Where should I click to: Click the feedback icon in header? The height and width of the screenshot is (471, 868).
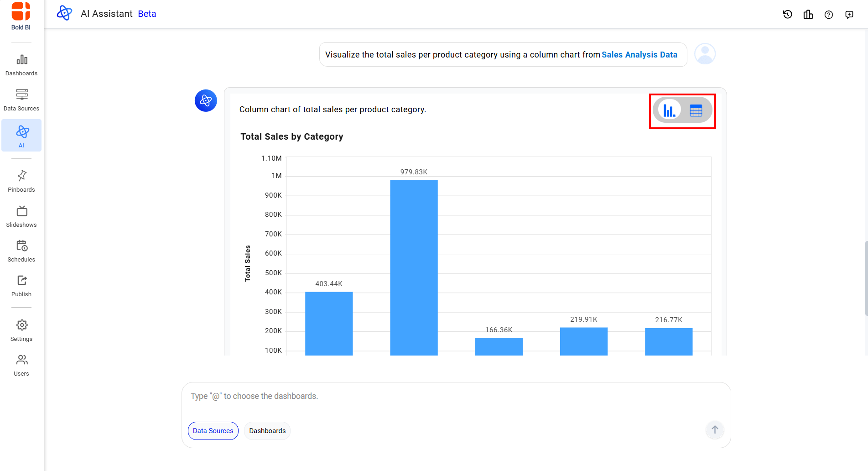(x=849, y=15)
